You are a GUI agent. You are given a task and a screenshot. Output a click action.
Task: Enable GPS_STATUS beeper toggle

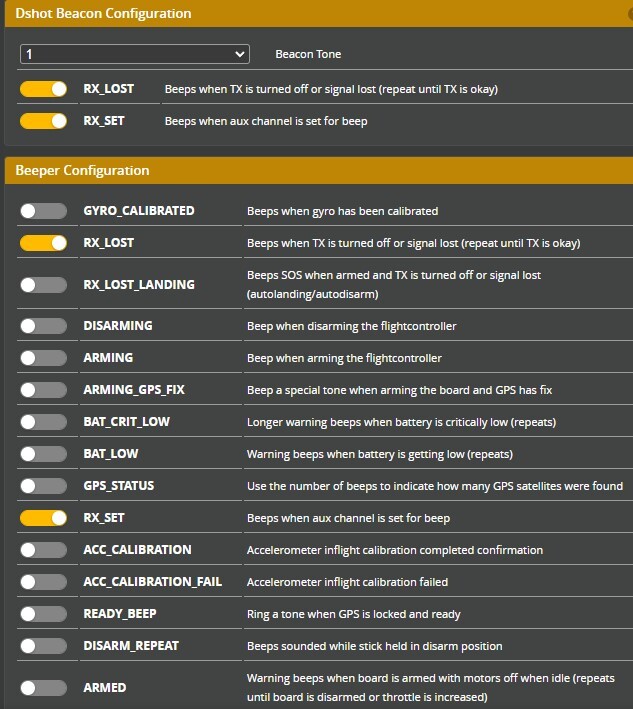click(43, 486)
